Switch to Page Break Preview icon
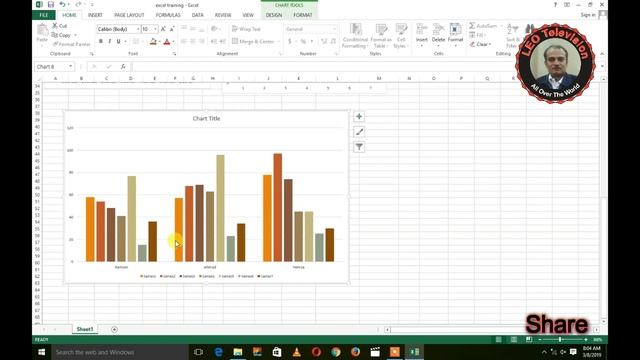The height and width of the screenshot is (360, 640). [x=529, y=340]
